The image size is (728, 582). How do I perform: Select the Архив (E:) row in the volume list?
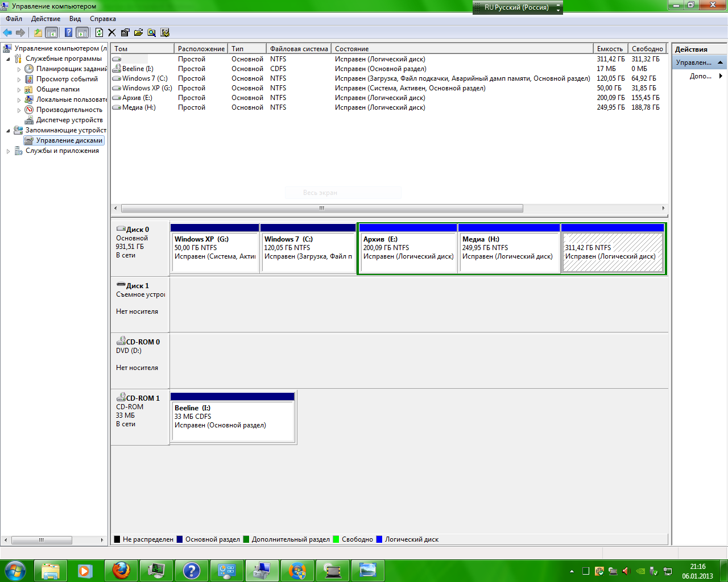coord(389,98)
